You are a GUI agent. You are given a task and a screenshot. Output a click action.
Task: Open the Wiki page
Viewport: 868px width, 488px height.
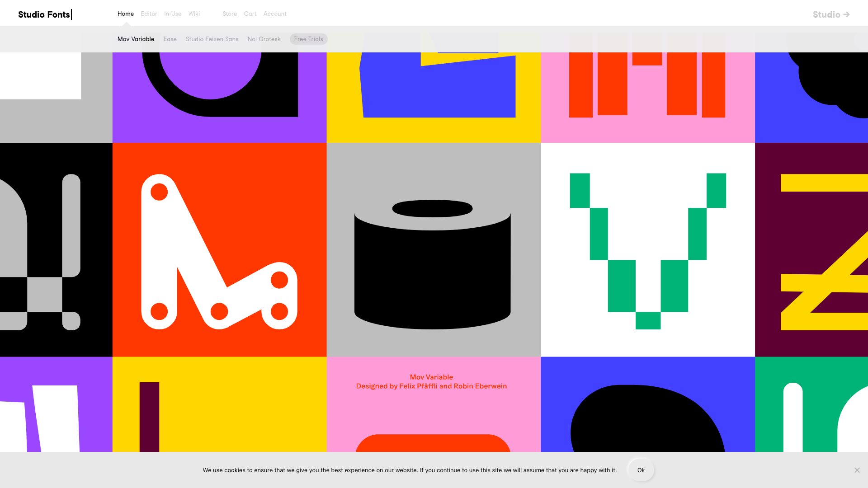(194, 14)
